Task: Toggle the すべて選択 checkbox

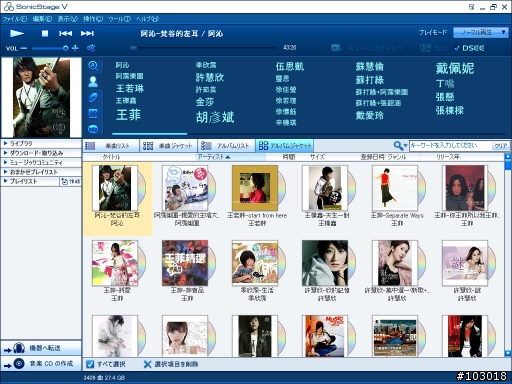Action: [90, 364]
